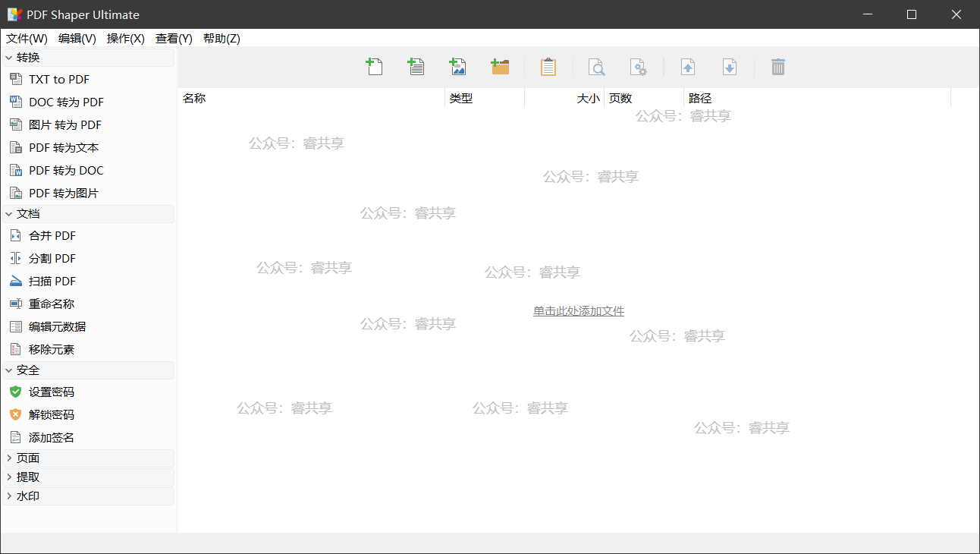Click the add file toolbar icon
Screen dimensions: 980x554
(x=374, y=67)
